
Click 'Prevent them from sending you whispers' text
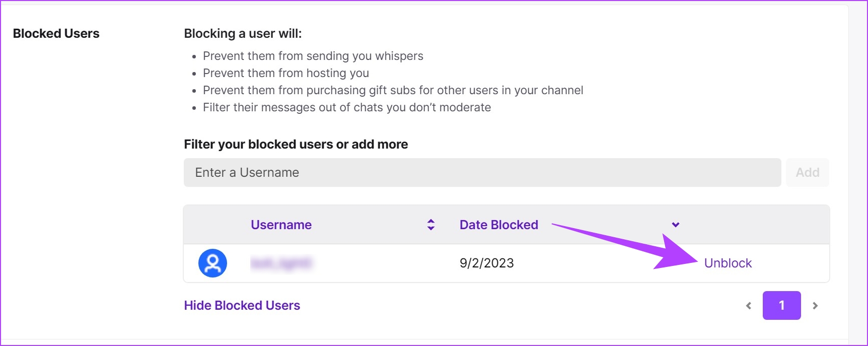pyautogui.click(x=313, y=56)
